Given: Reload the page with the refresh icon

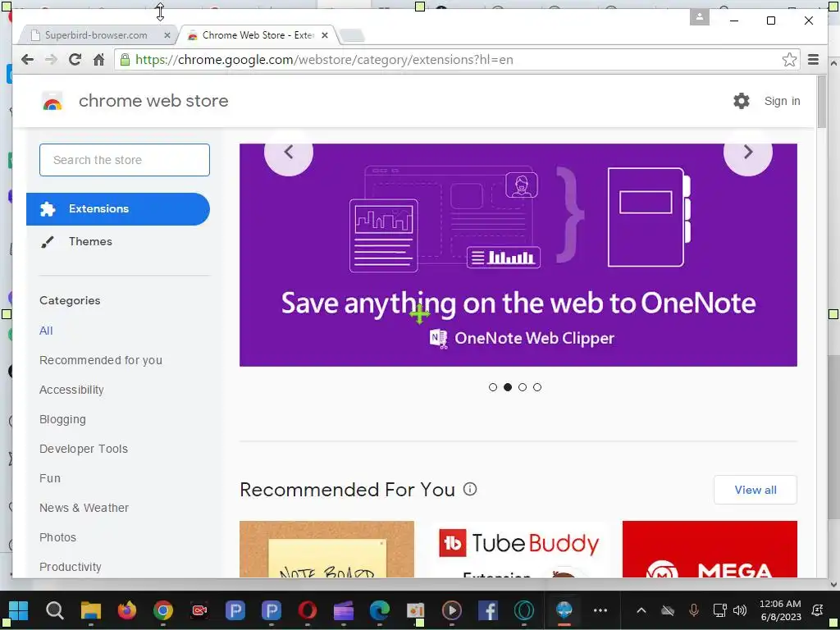Looking at the screenshot, I should click(75, 59).
